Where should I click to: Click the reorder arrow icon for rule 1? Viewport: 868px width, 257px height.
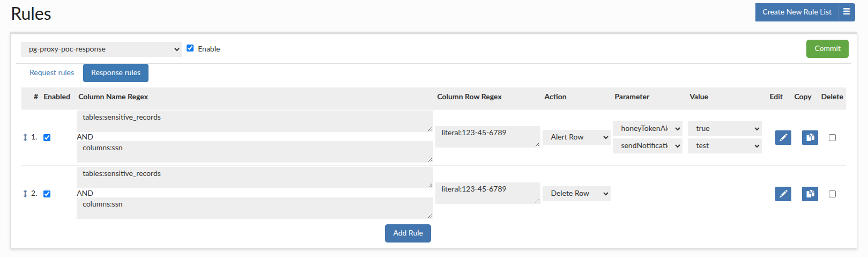pos(25,137)
